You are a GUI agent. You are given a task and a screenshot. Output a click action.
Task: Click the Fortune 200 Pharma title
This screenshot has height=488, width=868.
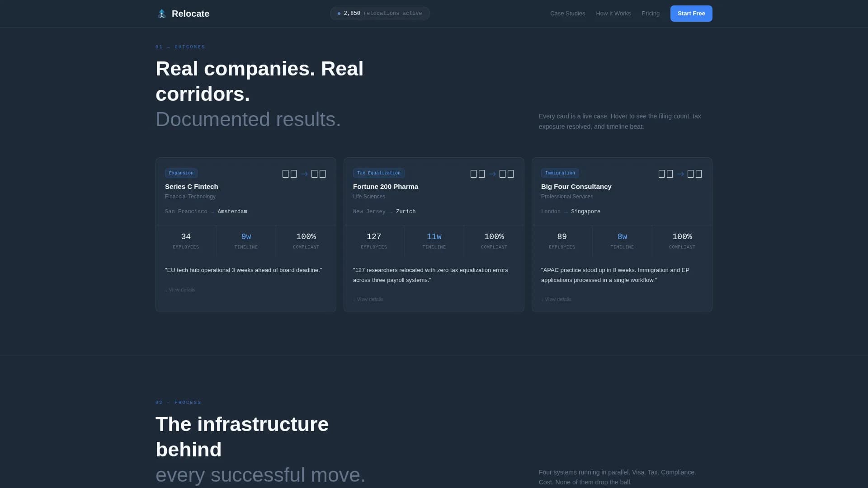pyautogui.click(x=386, y=187)
